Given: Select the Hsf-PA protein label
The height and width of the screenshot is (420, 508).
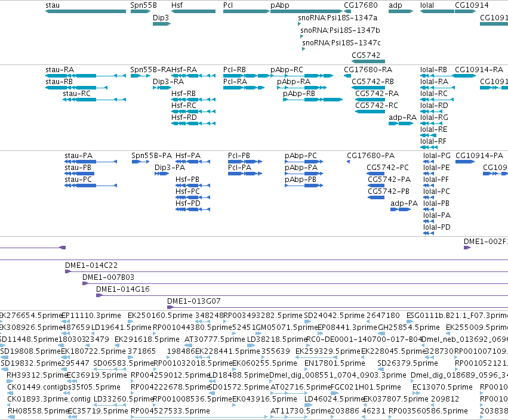Looking at the screenshot, I should click(188, 156).
